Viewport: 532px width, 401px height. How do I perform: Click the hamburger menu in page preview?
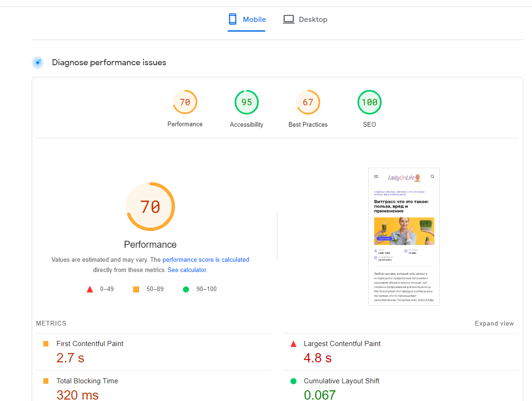pos(376,177)
